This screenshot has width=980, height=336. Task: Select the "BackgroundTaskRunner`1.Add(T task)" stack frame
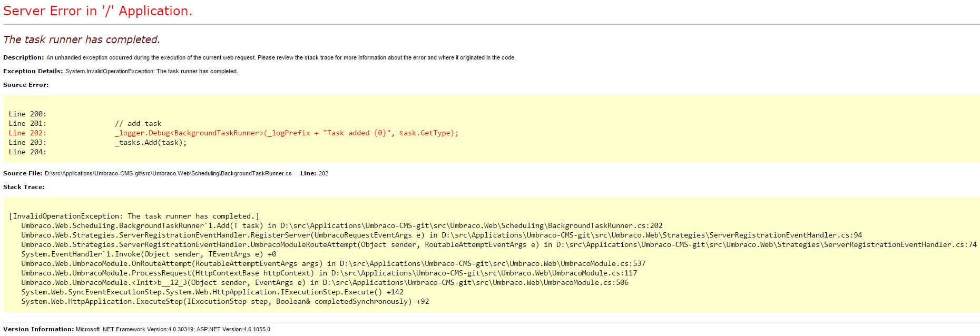tap(342, 225)
